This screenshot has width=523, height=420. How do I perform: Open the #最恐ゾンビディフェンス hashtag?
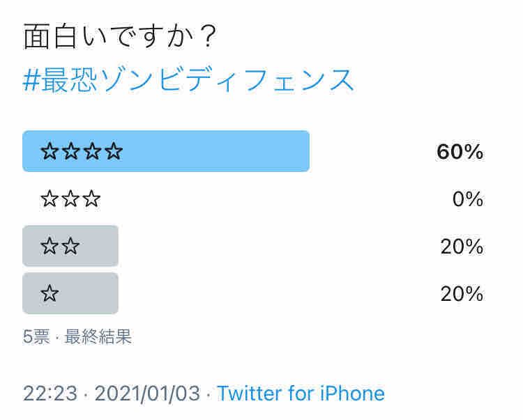[x=189, y=81]
